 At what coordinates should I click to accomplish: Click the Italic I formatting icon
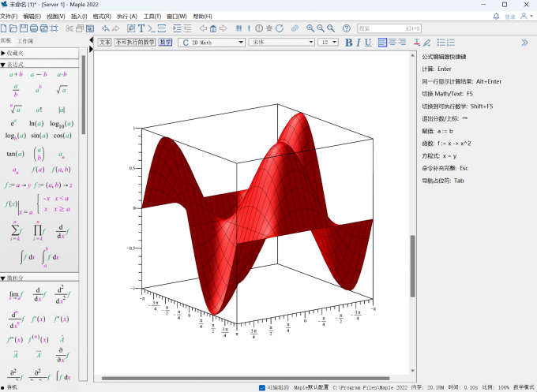[x=358, y=43]
